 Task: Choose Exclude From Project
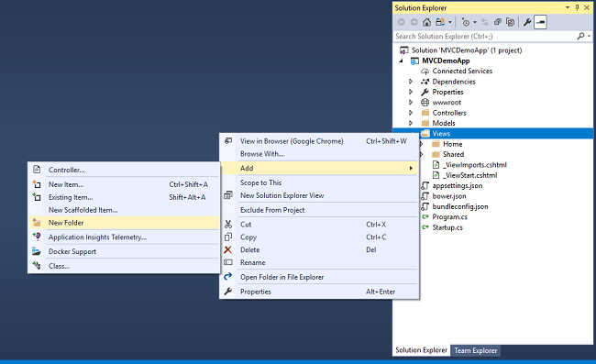pyautogui.click(x=319, y=210)
